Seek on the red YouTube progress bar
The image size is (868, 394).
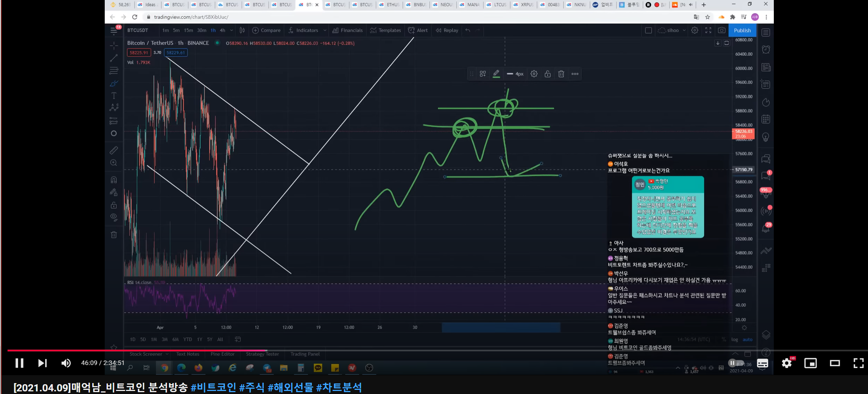click(x=137, y=350)
